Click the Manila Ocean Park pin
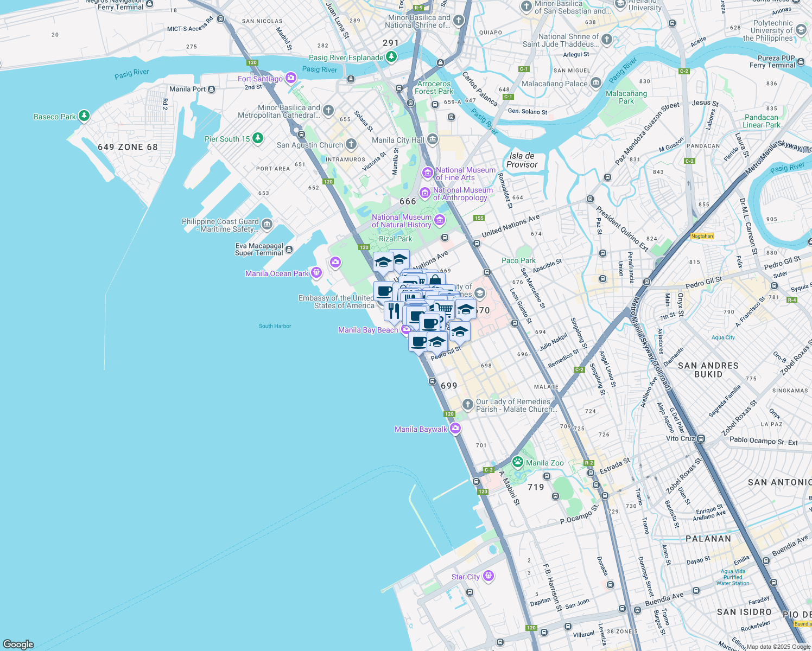Screen dimensions: 812x651 (317, 273)
